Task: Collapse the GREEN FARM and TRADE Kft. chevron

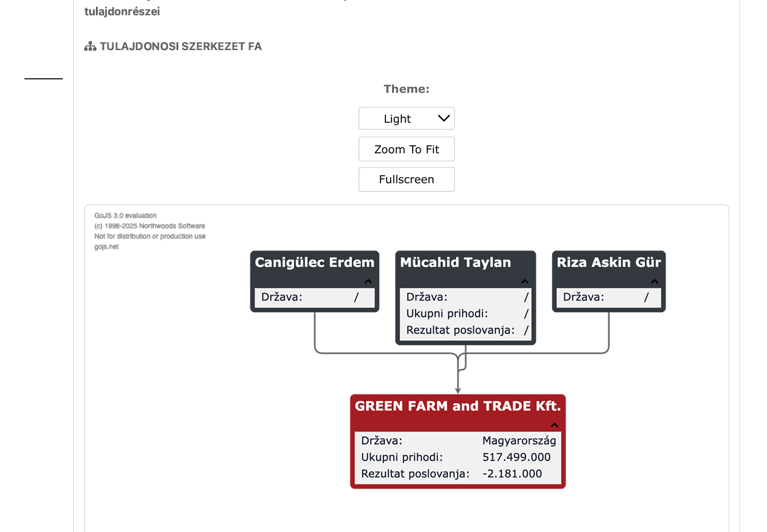Action: tap(554, 425)
